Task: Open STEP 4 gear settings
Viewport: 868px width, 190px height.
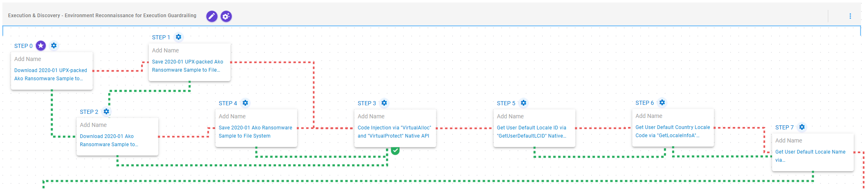Action: point(245,103)
